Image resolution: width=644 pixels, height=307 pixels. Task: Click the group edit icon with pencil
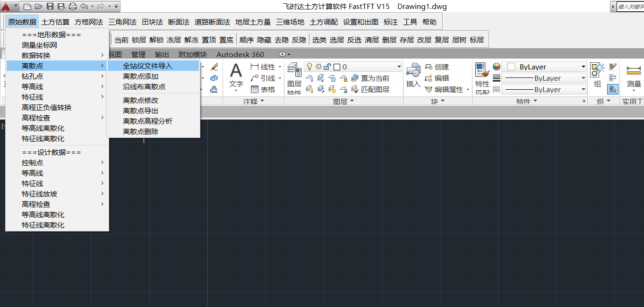pyautogui.click(x=613, y=67)
